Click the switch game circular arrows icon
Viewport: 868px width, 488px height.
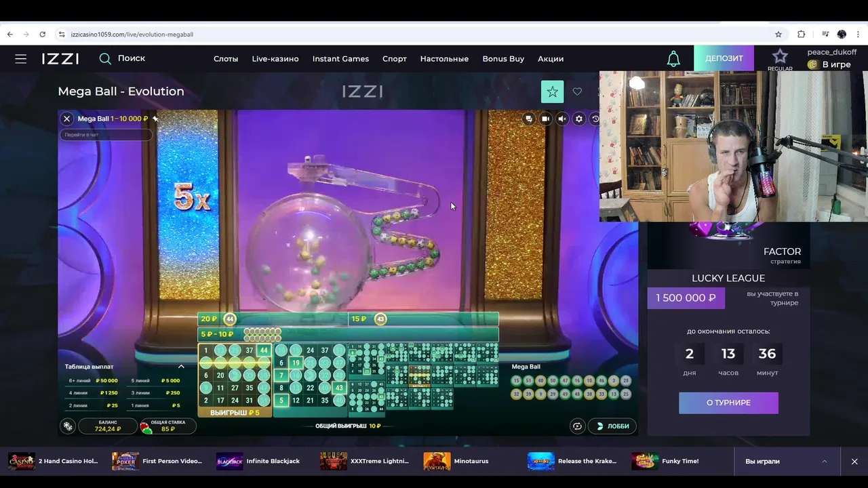[577, 426]
